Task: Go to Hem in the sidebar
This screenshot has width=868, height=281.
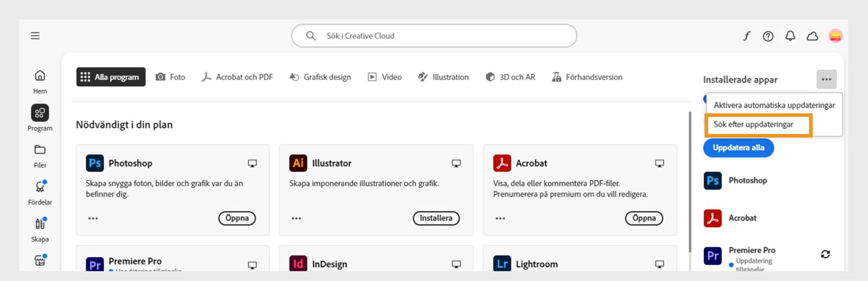Action: point(40,81)
